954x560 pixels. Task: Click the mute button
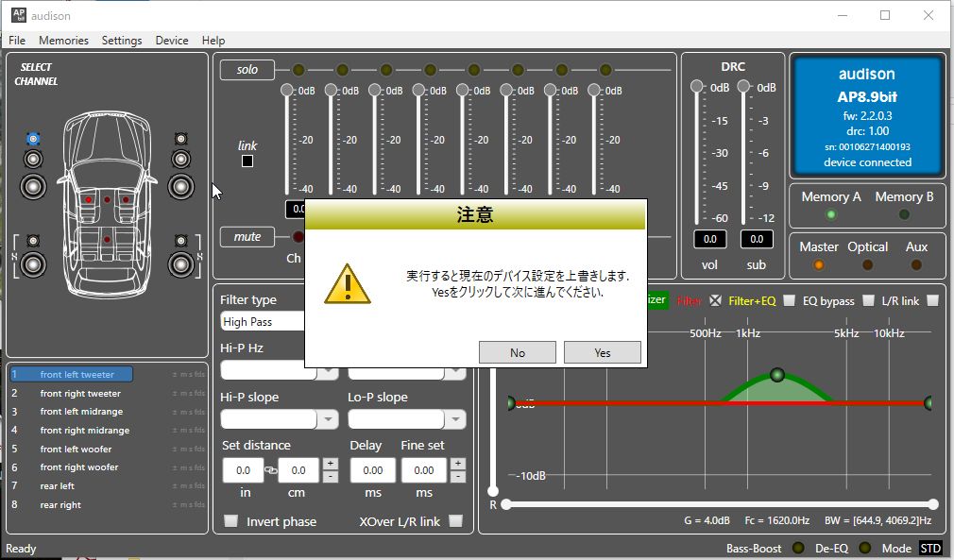[x=247, y=236]
